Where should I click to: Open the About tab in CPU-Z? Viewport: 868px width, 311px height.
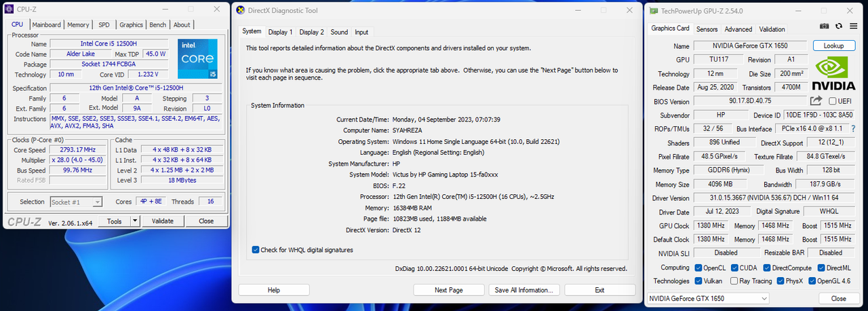[x=182, y=24]
